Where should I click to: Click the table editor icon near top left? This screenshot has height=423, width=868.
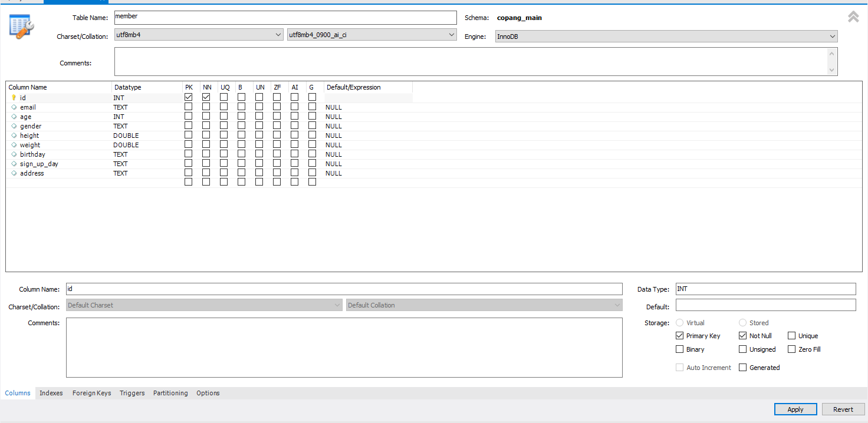[22, 27]
